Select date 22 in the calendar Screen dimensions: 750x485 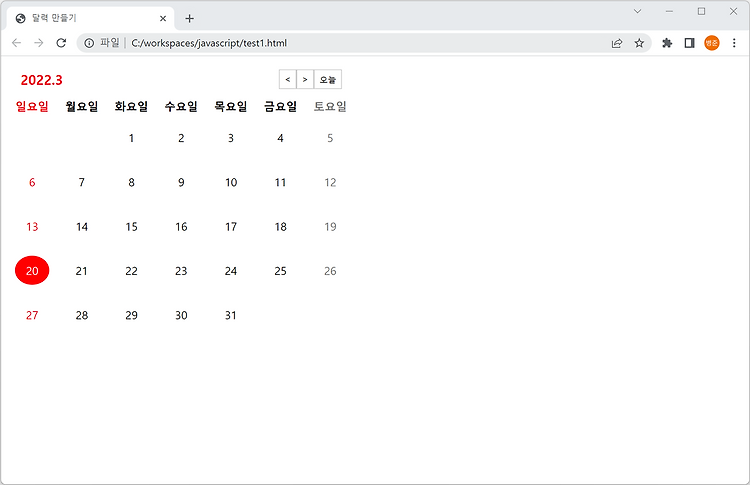(132, 271)
